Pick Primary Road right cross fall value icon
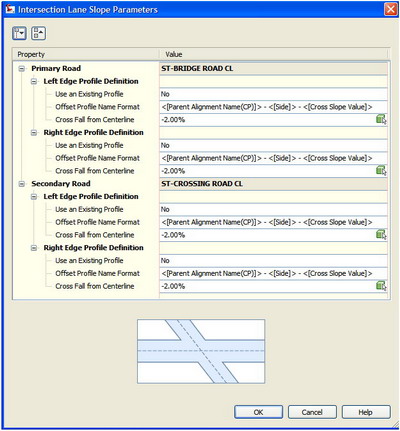 click(381, 171)
